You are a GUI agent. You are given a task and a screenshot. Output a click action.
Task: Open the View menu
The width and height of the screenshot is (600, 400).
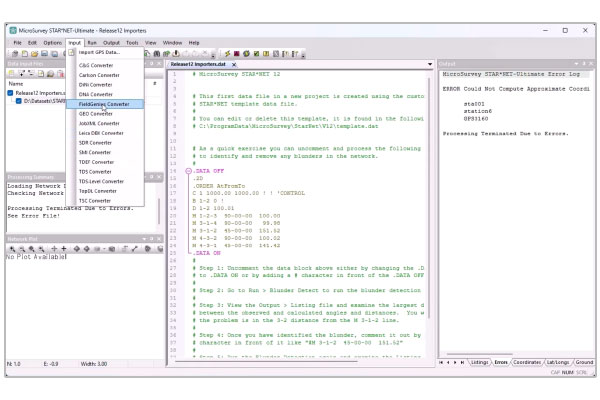tap(150, 43)
